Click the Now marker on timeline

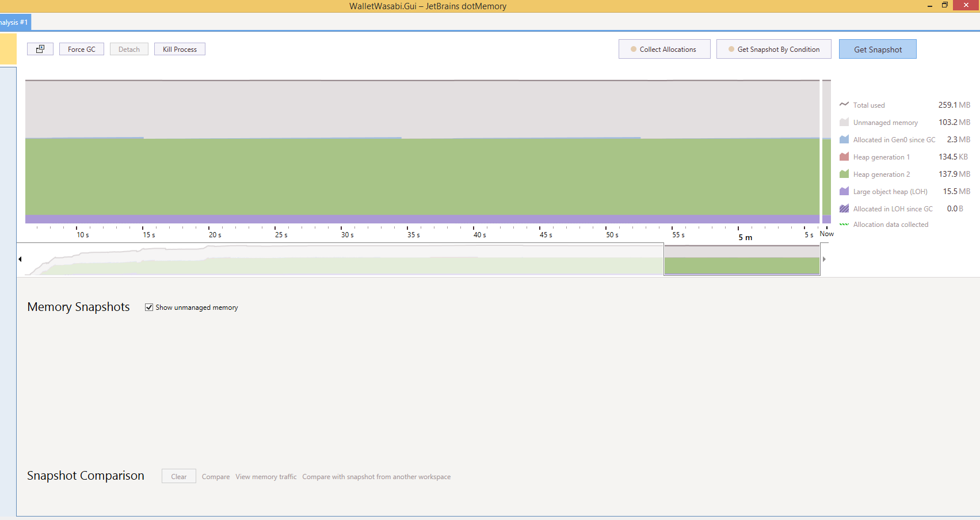click(x=827, y=234)
